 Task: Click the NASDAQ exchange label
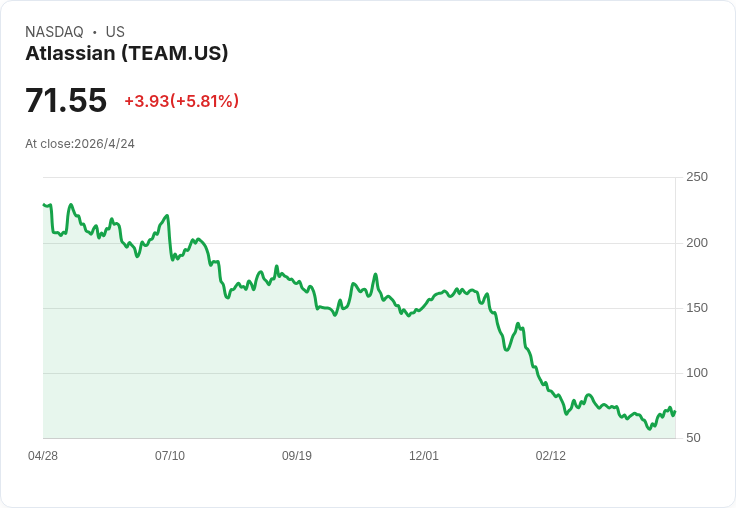pos(54,32)
